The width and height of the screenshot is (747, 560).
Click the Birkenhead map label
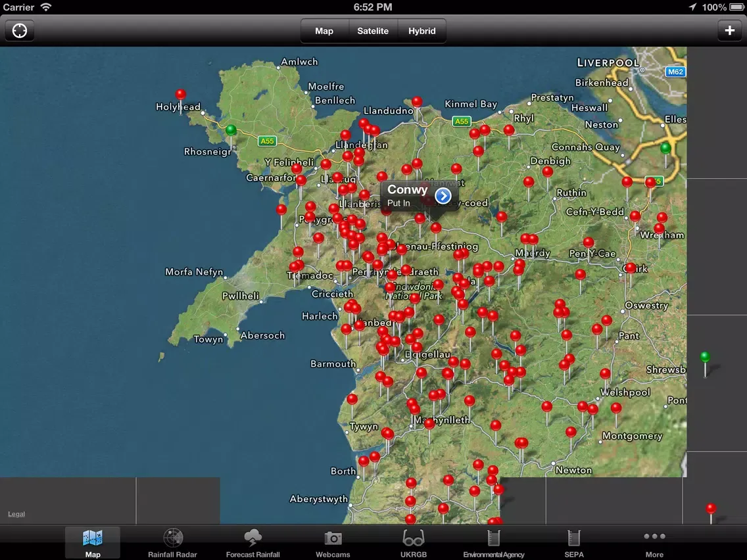(x=602, y=82)
